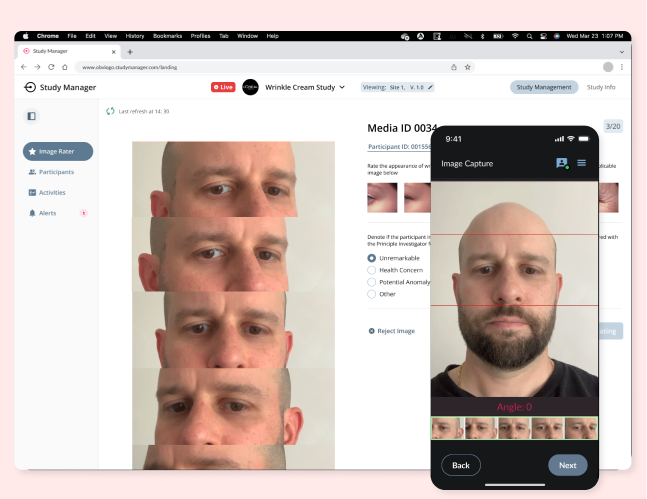
Task: Select the Health Concern radio option
Action: coord(372,270)
